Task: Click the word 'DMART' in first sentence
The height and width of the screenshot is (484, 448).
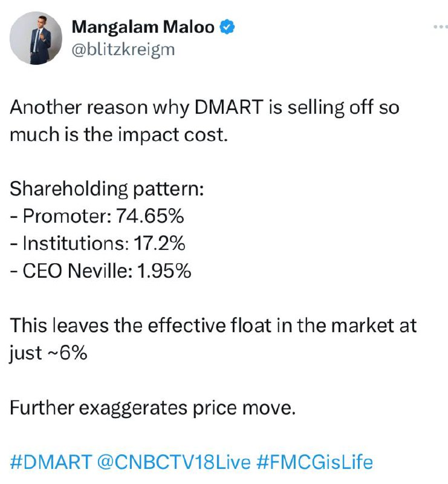Action: click(x=229, y=107)
